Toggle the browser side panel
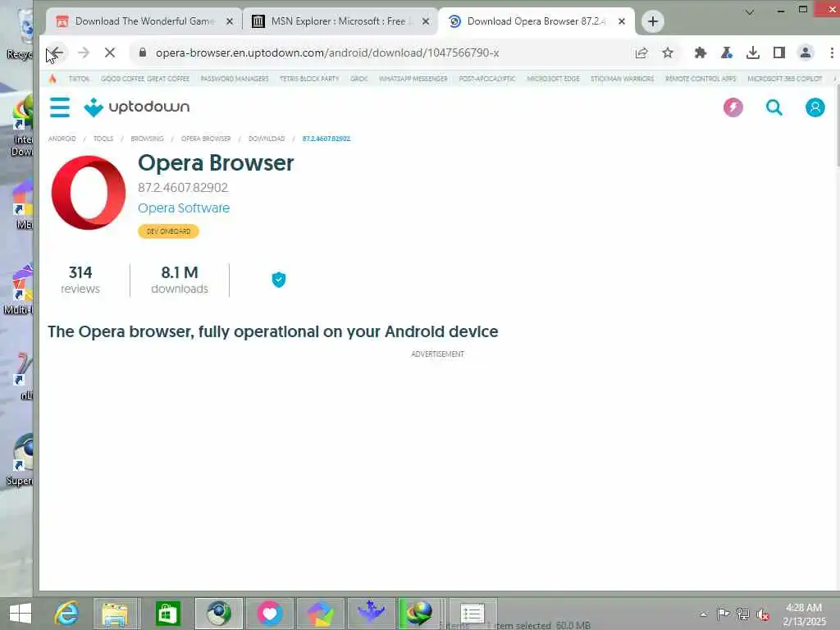Viewport: 840px width, 630px height. [x=779, y=52]
